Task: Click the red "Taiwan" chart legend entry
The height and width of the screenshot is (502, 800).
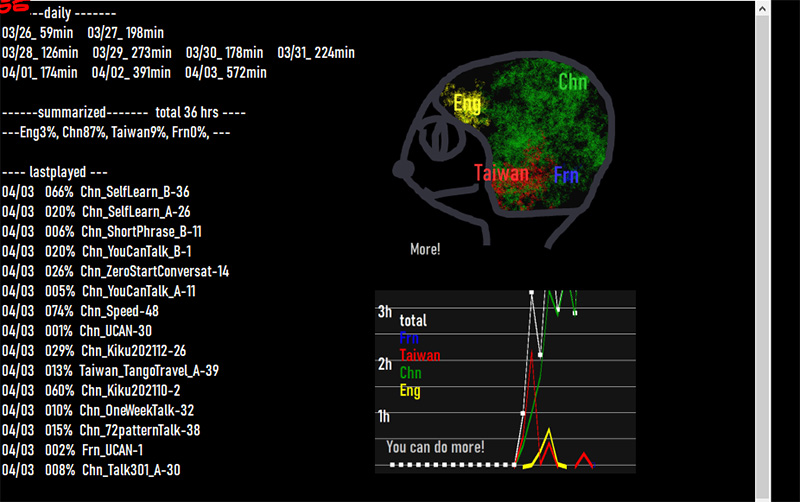Action: 419,355
